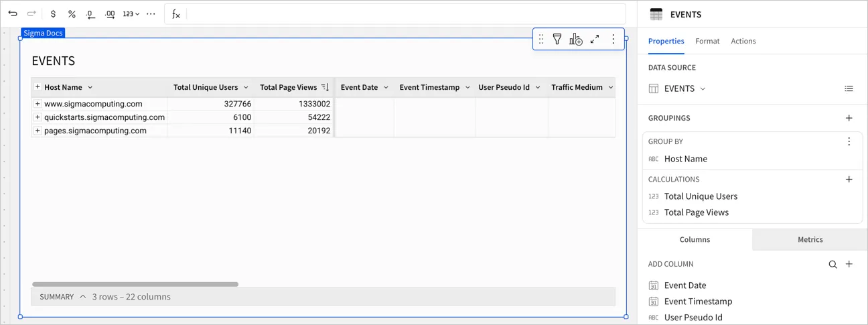Open Host Name column dropdown
The image size is (868, 325).
click(x=90, y=88)
